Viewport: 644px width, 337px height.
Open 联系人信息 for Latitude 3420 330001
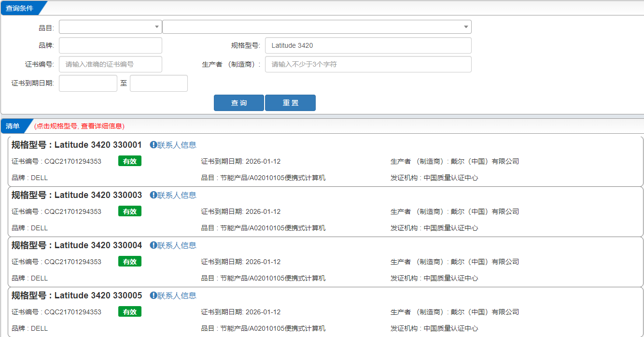(177, 145)
